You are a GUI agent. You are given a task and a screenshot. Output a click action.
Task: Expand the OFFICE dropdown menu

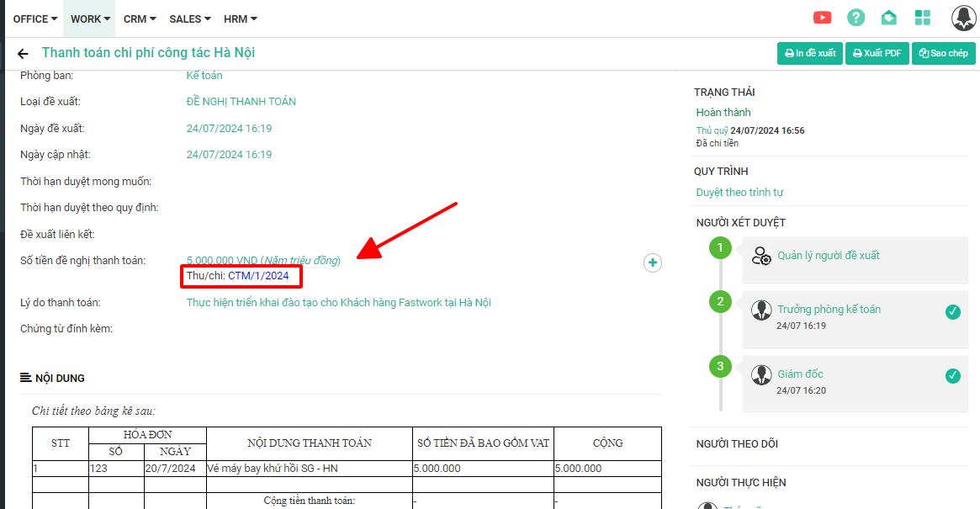pyautogui.click(x=35, y=19)
